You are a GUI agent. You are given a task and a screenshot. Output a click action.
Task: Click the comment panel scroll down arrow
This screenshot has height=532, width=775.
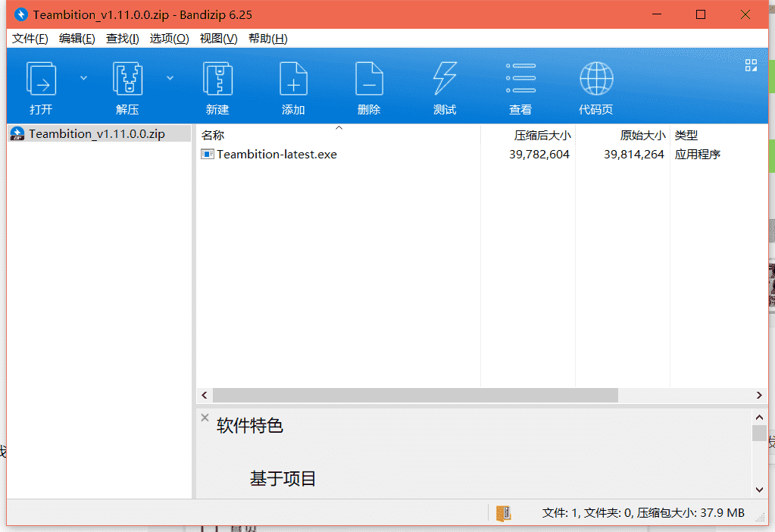[x=759, y=490]
